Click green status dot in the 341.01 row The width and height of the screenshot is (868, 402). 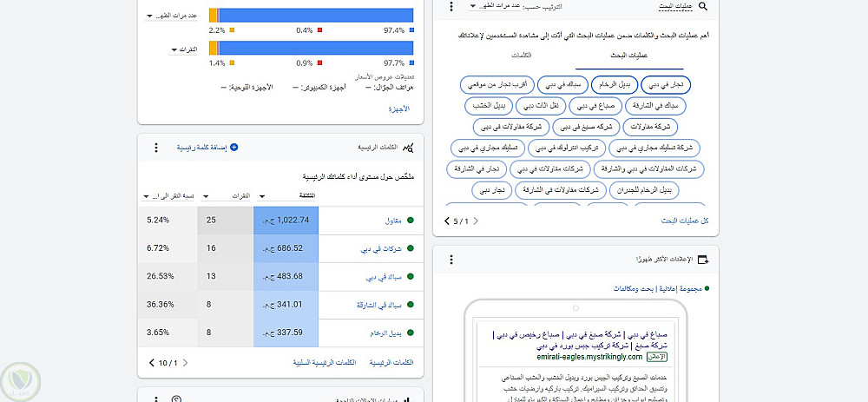coord(411,305)
